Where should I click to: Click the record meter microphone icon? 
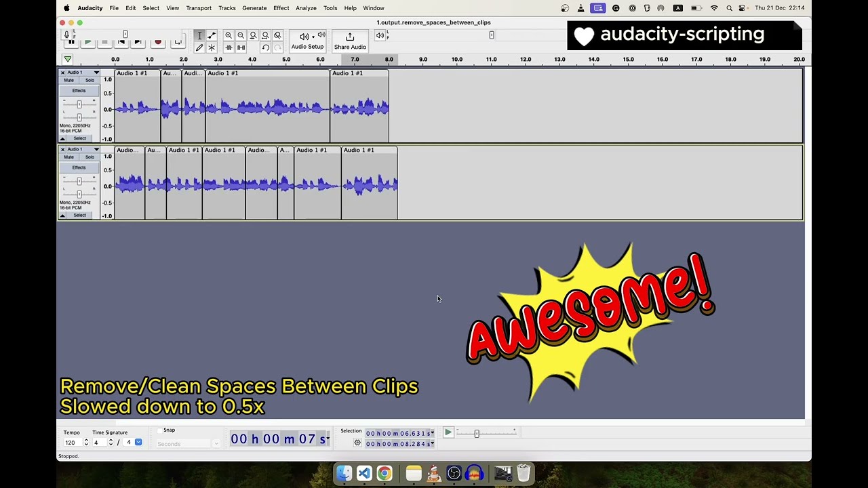click(x=66, y=34)
